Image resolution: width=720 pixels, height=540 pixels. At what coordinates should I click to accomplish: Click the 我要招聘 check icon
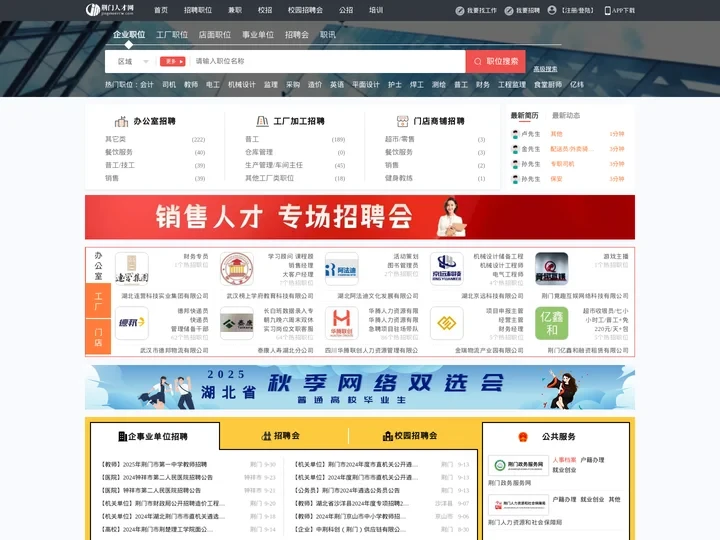pos(509,11)
